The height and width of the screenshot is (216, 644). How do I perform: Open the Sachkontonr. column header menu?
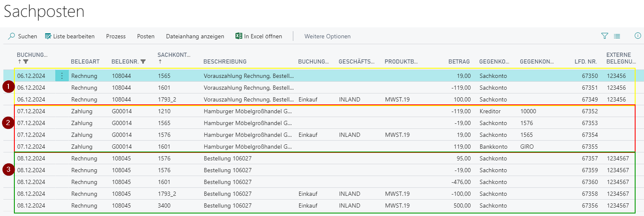(x=173, y=55)
